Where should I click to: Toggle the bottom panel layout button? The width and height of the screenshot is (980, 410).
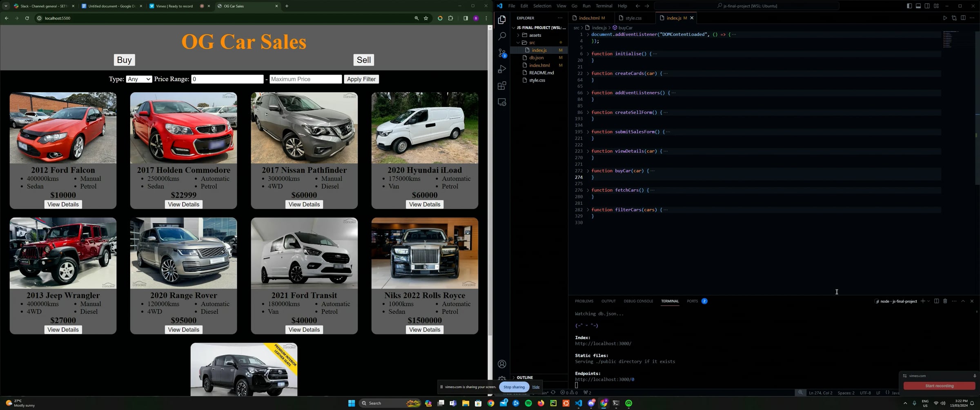tap(918, 6)
